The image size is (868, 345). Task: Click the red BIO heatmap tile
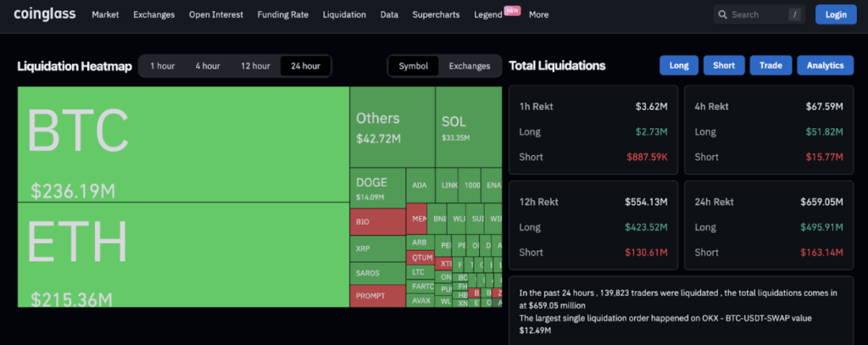(x=377, y=220)
